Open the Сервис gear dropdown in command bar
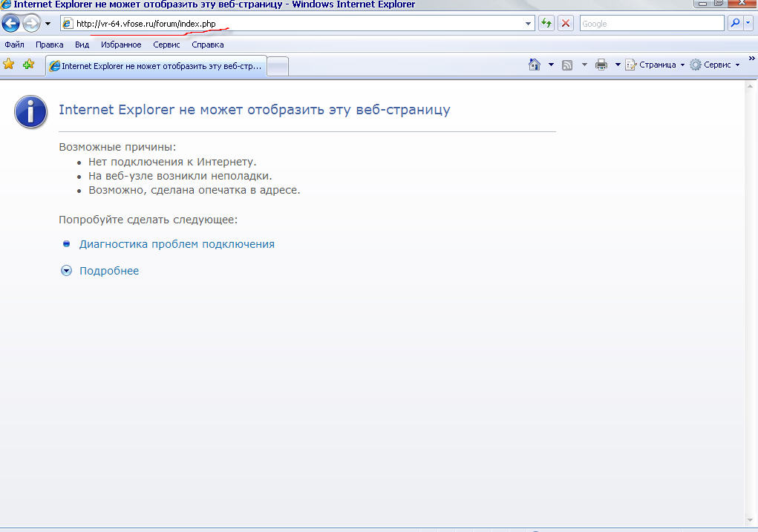758x532 pixels. click(714, 65)
